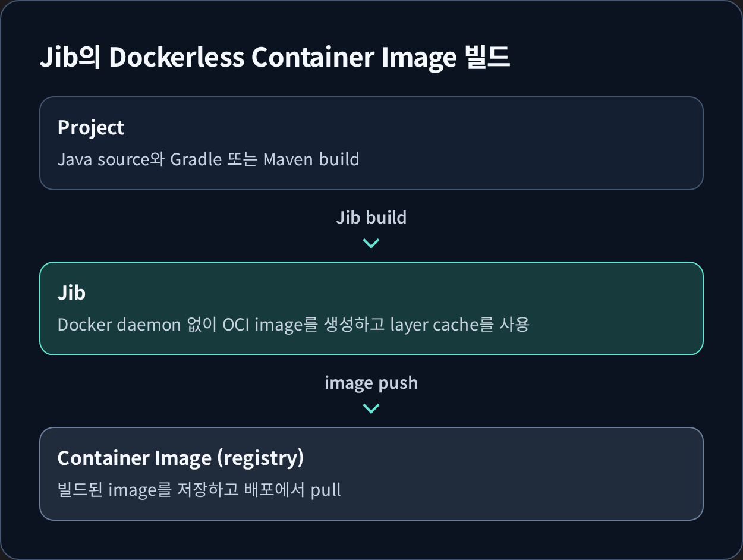743x560 pixels.
Task: Click the word 'pull' in the registry card
Action: coord(326,491)
